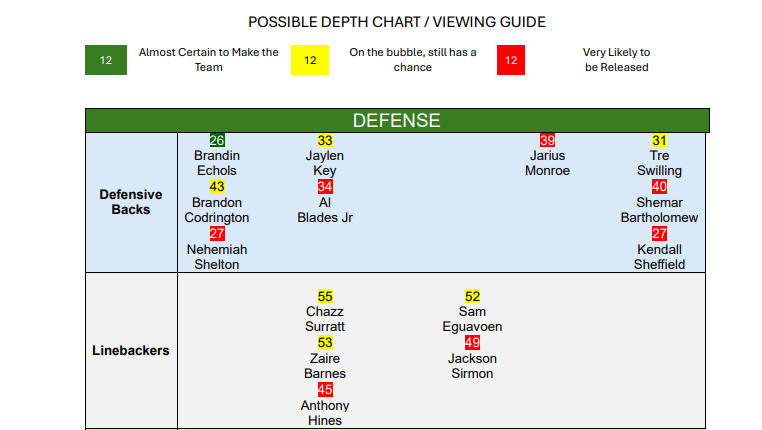Viewport: 762px width, 430px height.
Task: Click red number 39 above Jarius Monroe
Action: pyautogui.click(x=547, y=140)
